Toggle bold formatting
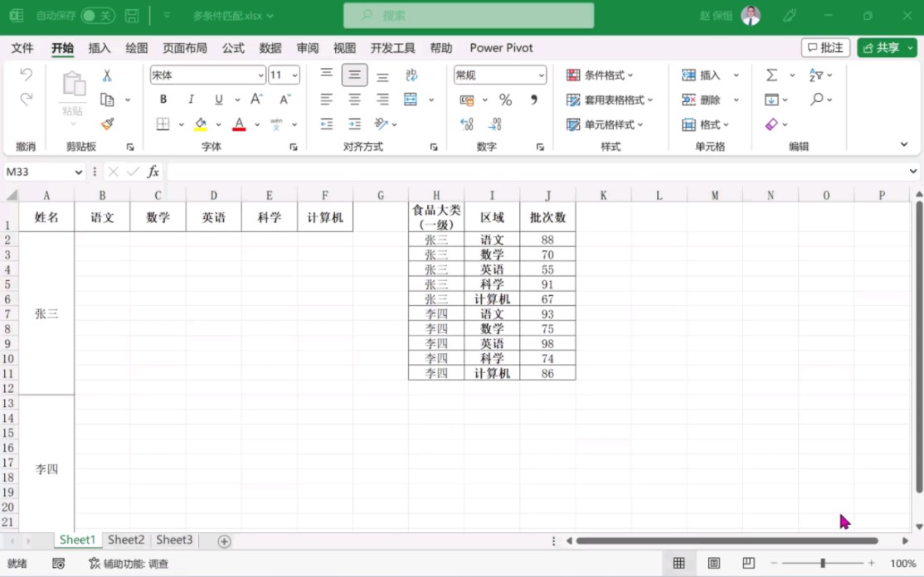 [163, 99]
